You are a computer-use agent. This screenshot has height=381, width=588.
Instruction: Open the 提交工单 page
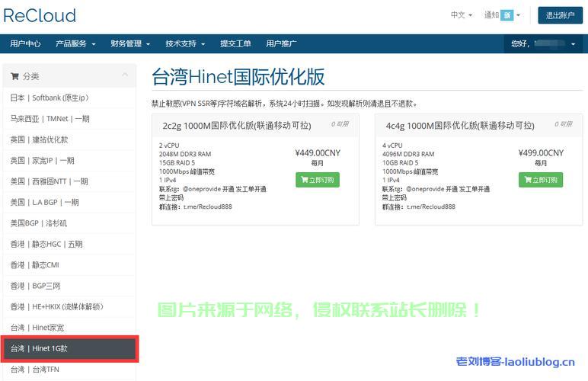click(235, 44)
